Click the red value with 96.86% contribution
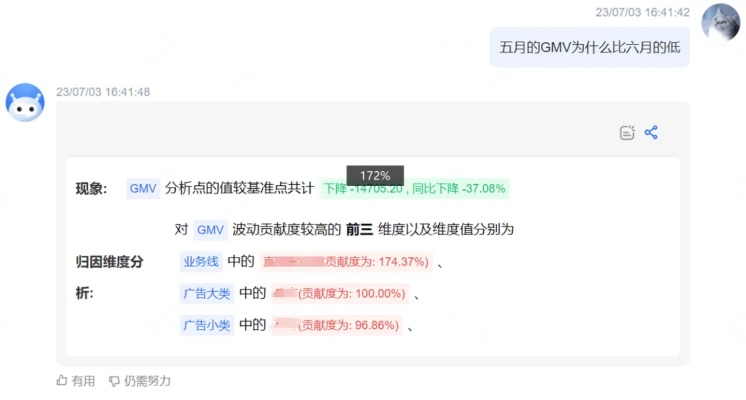 337,325
